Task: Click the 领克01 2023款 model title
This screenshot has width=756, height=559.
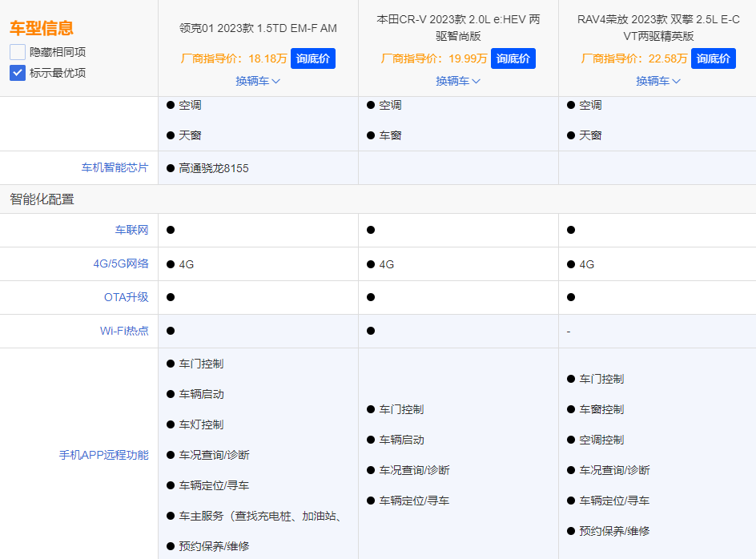Action: [258, 28]
